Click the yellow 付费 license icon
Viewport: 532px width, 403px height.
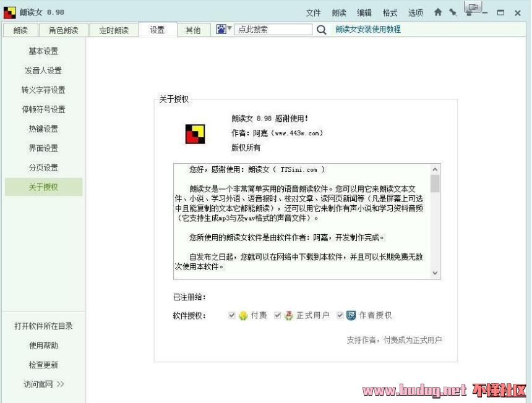pyautogui.click(x=243, y=316)
